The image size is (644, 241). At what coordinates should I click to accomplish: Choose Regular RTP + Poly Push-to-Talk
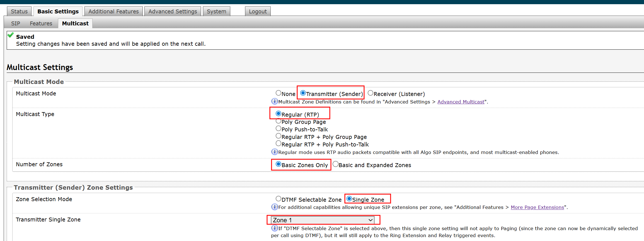(278, 143)
